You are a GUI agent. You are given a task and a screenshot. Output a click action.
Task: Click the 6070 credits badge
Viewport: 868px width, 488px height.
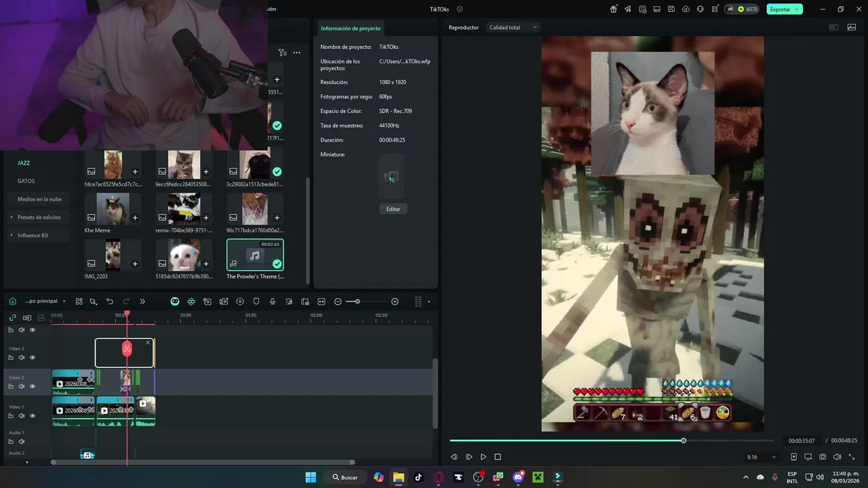(x=742, y=9)
